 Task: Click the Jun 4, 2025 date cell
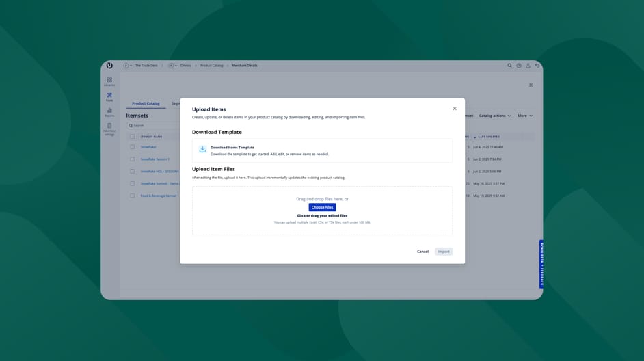[488, 146]
